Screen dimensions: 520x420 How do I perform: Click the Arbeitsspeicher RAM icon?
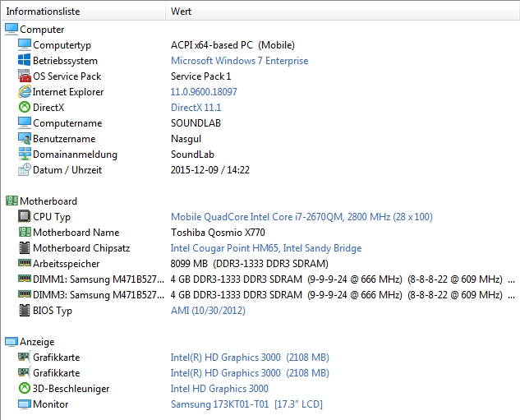[x=25, y=263]
